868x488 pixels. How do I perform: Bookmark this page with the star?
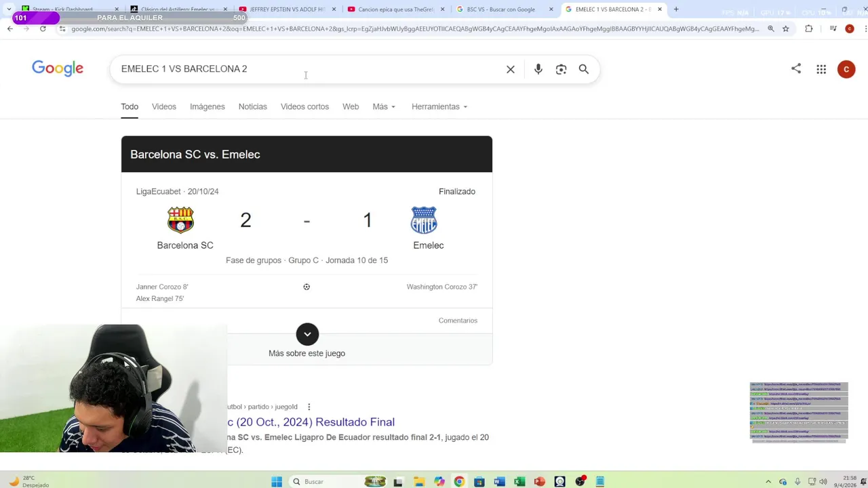click(786, 28)
